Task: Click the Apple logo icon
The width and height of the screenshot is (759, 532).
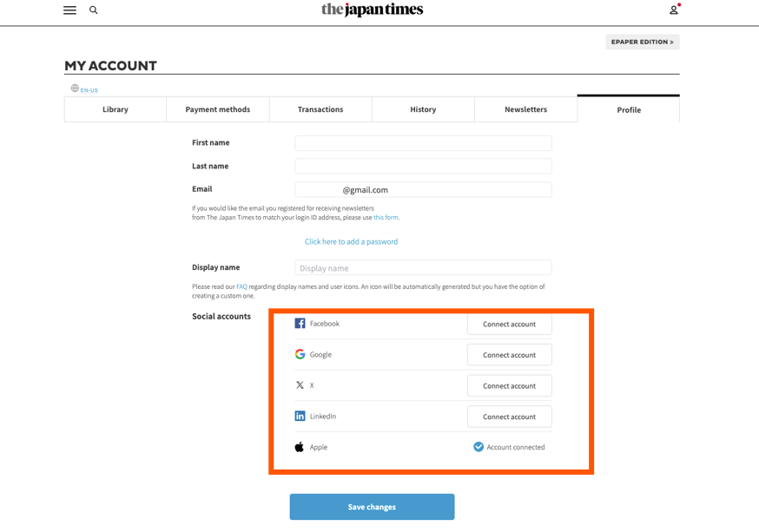Action: tap(299, 446)
